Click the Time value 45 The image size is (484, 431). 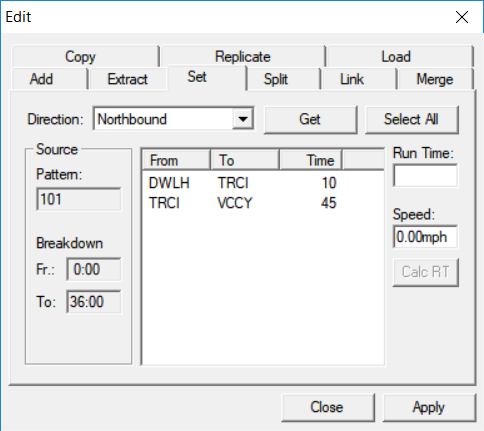point(329,203)
